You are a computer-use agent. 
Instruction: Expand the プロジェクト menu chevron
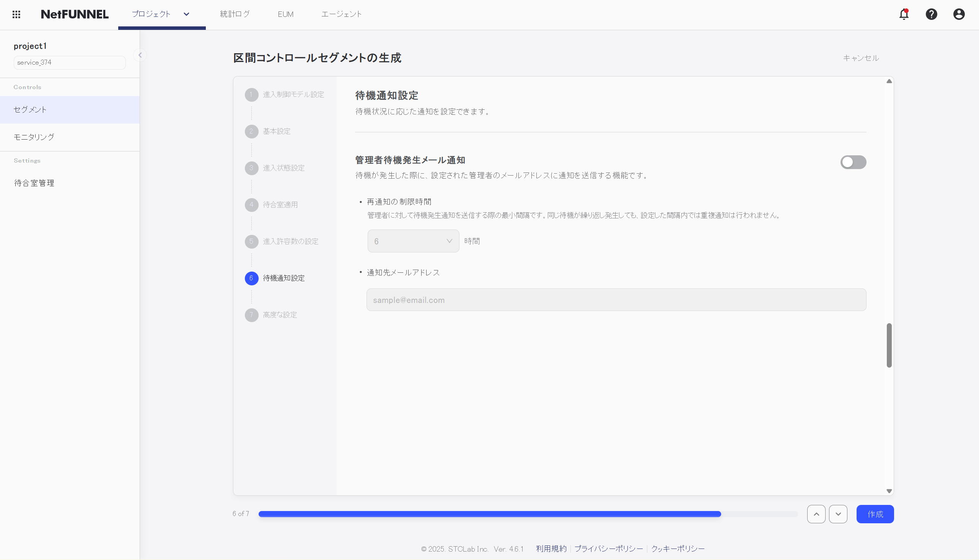click(x=186, y=14)
